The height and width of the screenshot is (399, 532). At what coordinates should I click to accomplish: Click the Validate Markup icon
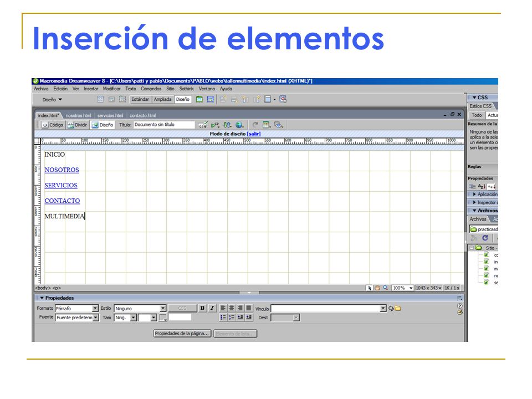[x=203, y=125]
